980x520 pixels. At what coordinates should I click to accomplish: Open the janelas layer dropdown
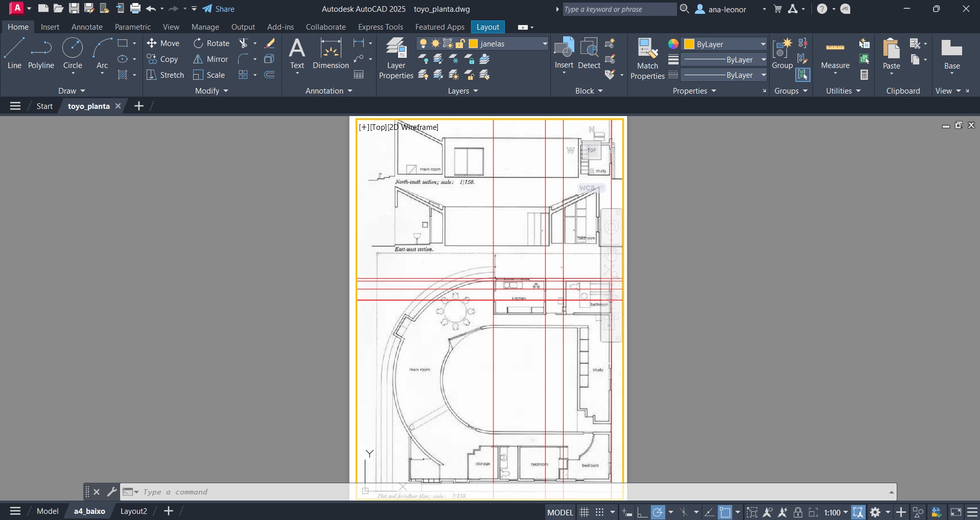(545, 44)
